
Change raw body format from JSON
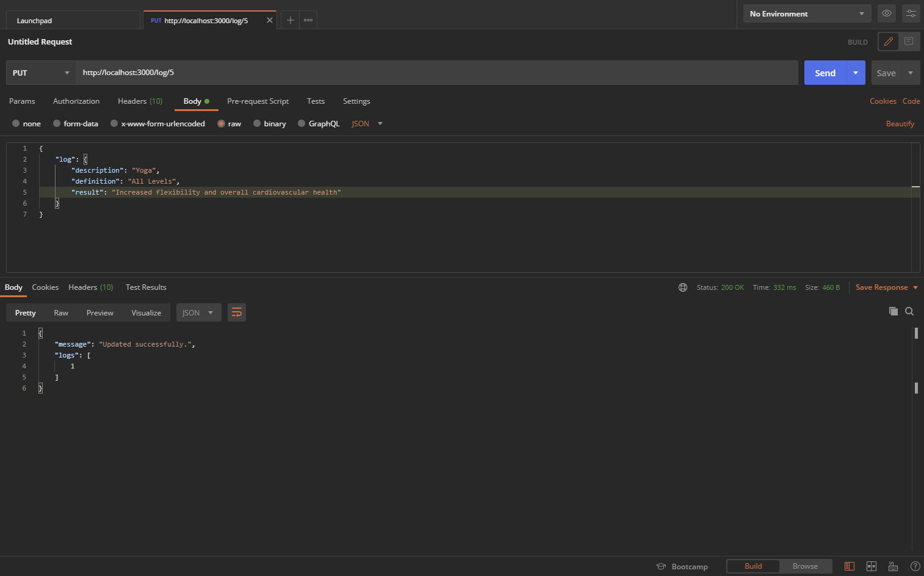(367, 123)
